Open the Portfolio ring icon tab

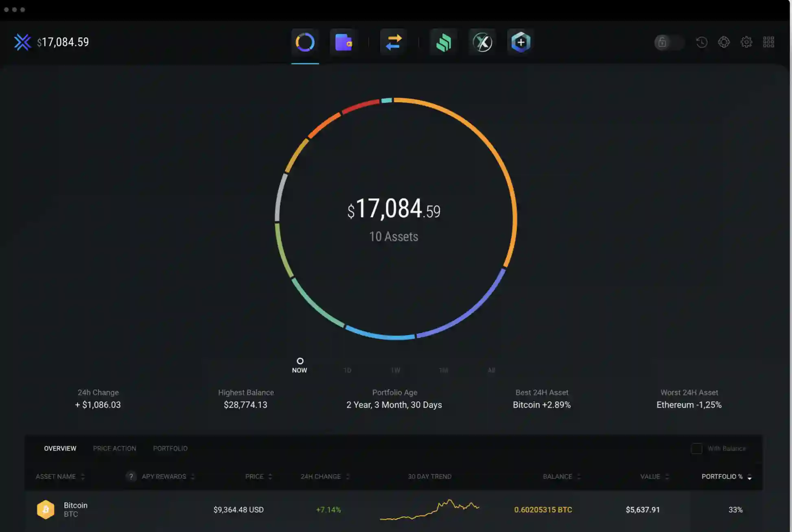[305, 42]
